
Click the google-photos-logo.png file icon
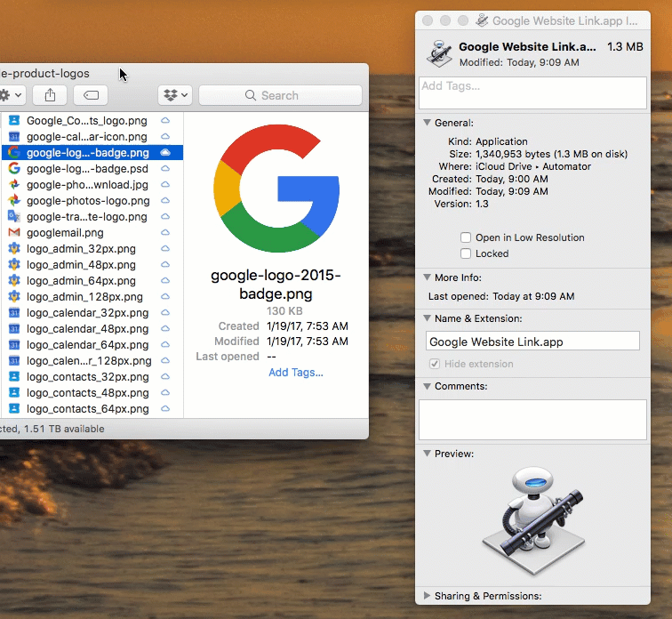pos(14,201)
